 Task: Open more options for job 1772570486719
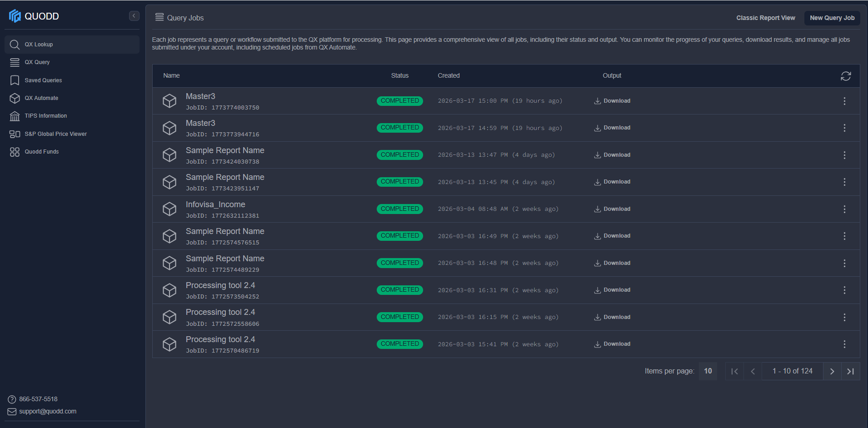coord(844,344)
